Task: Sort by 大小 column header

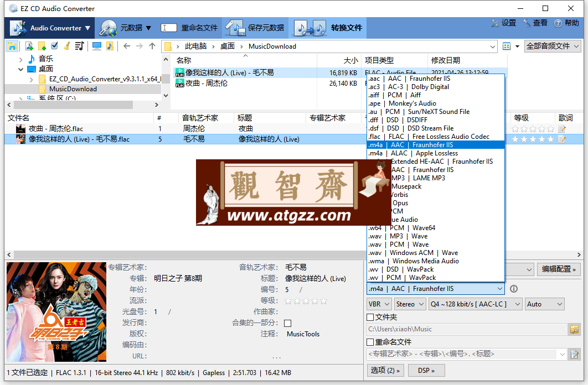Action: coord(350,60)
